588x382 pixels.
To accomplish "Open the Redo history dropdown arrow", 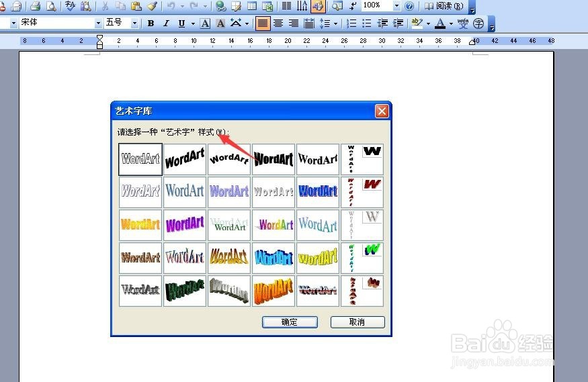I will pos(205,5).
